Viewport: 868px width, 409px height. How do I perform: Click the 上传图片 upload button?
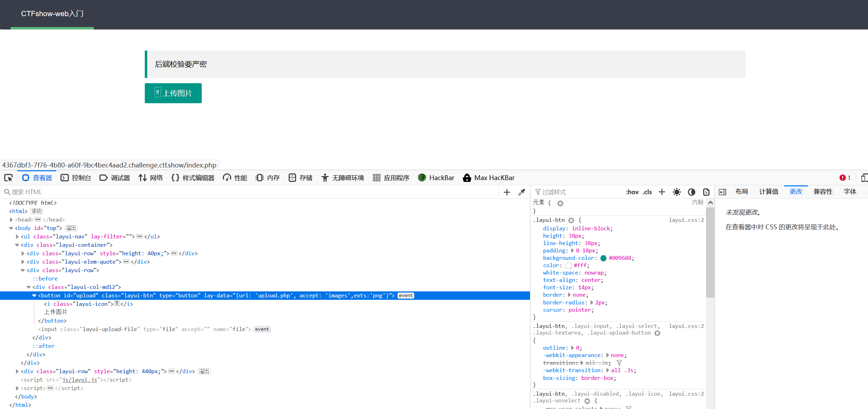coord(173,93)
